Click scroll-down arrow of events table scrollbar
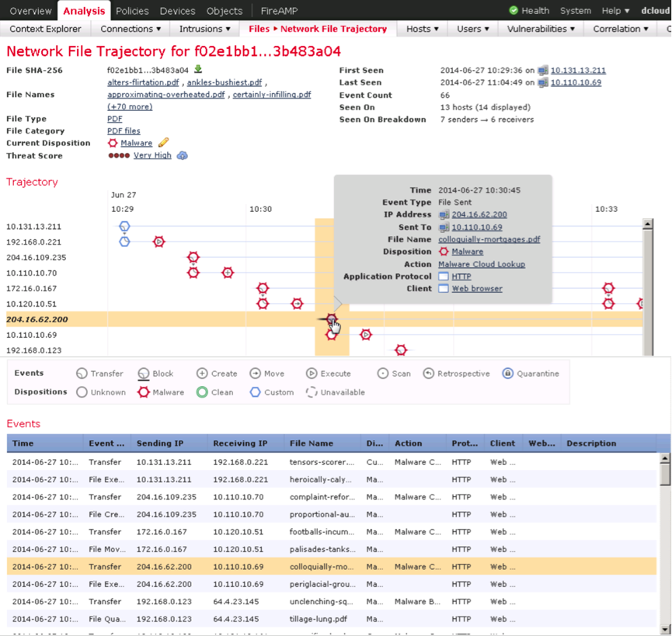The width and height of the screenshot is (672, 636). click(x=665, y=629)
